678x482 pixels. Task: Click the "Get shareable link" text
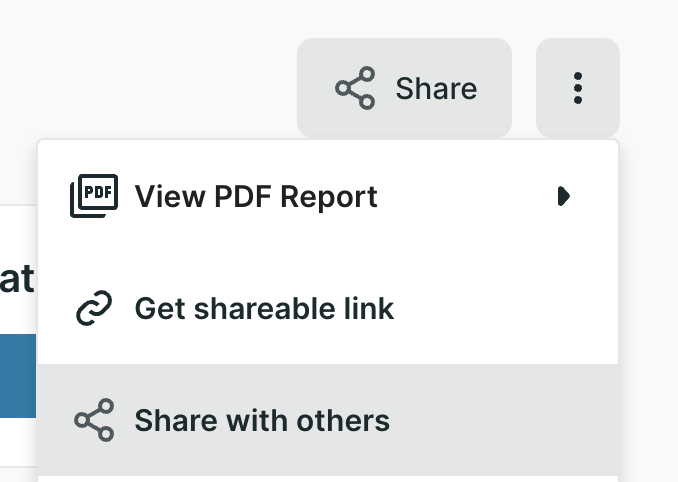pos(264,309)
